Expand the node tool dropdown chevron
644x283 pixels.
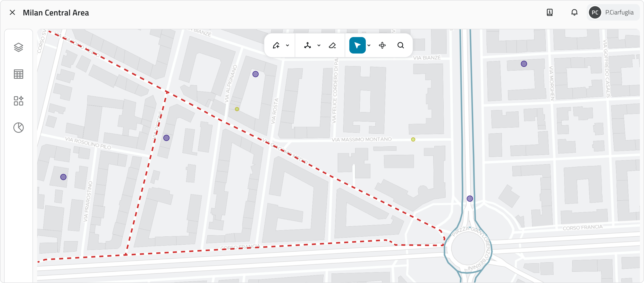point(319,46)
